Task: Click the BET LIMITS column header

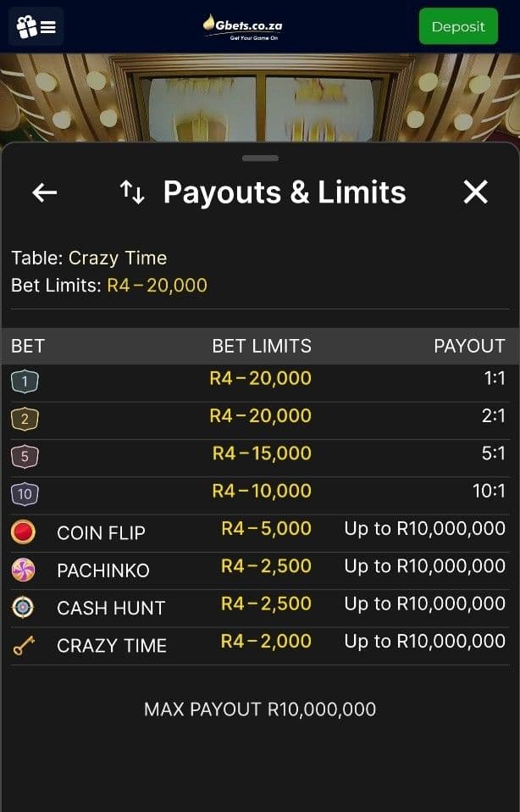Action: [261, 346]
